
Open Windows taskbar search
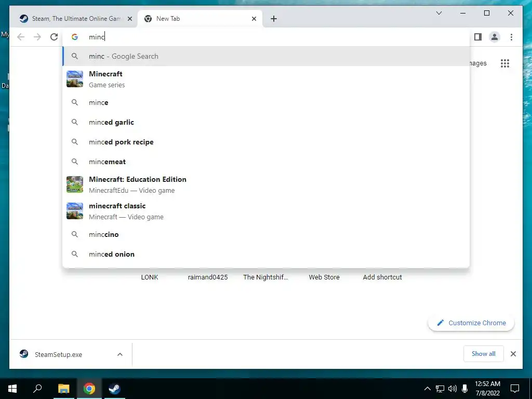tap(37, 389)
